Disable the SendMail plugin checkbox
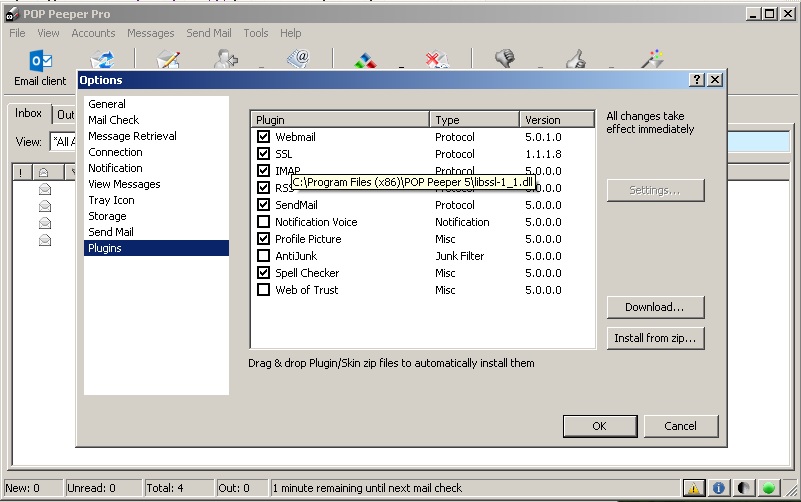Viewport: 801px width, 502px height. pyautogui.click(x=264, y=204)
